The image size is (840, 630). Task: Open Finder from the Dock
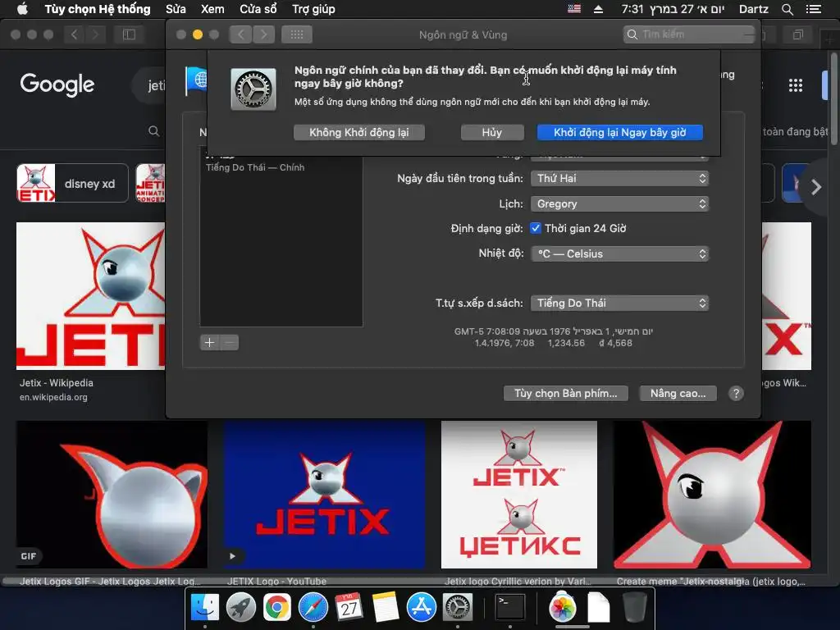(205, 608)
